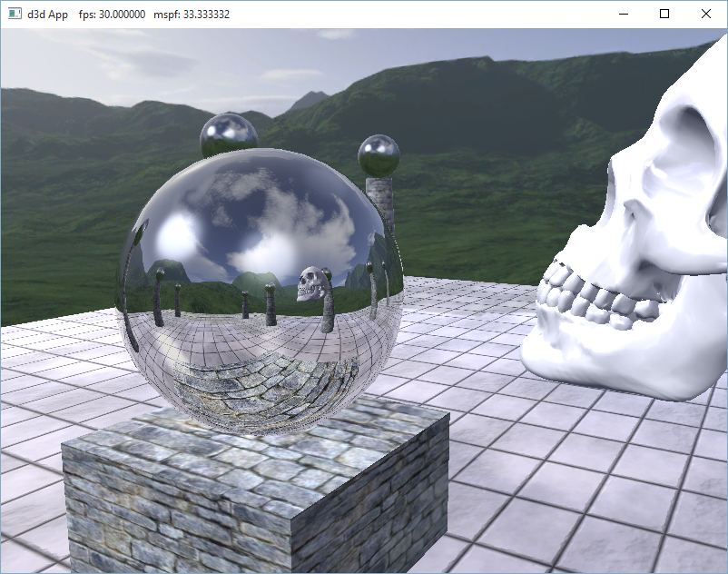This screenshot has width=728, height=574.
Task: Maximize the d3d App window
Action: click(664, 14)
